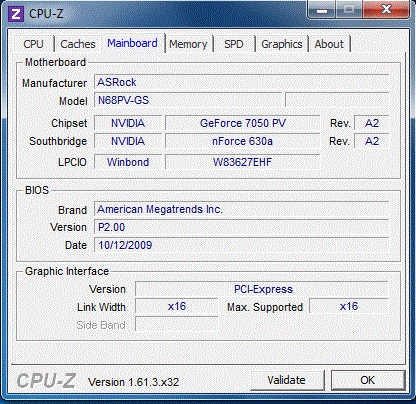Select the BIOS version P2.00 value
Screen dimensions: 416x404
(241, 227)
